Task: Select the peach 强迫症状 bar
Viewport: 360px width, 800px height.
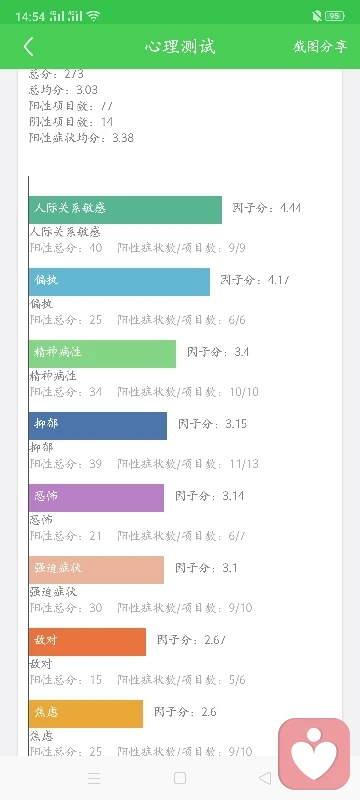Action: click(x=96, y=569)
